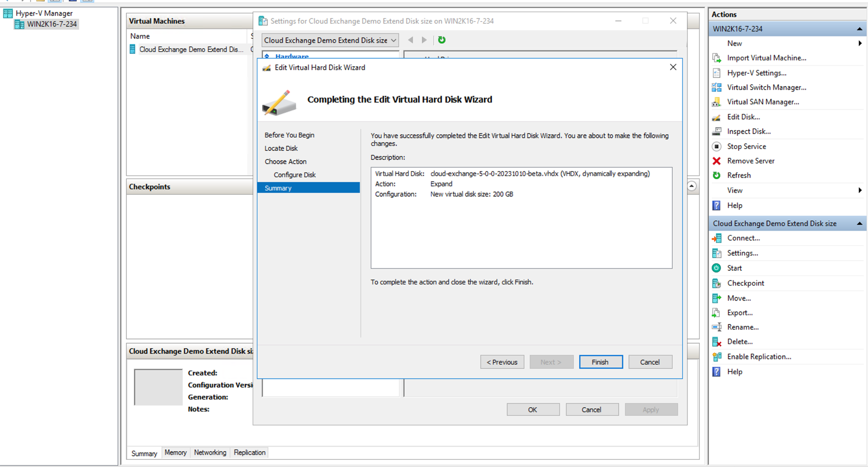Click the green Start power icon
Viewport: 868px width, 467px height.
pyautogui.click(x=717, y=268)
